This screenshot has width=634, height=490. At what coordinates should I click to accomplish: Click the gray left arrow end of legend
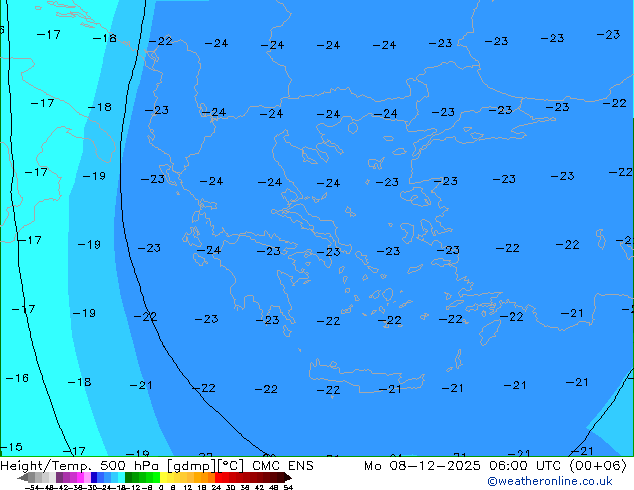(23, 478)
